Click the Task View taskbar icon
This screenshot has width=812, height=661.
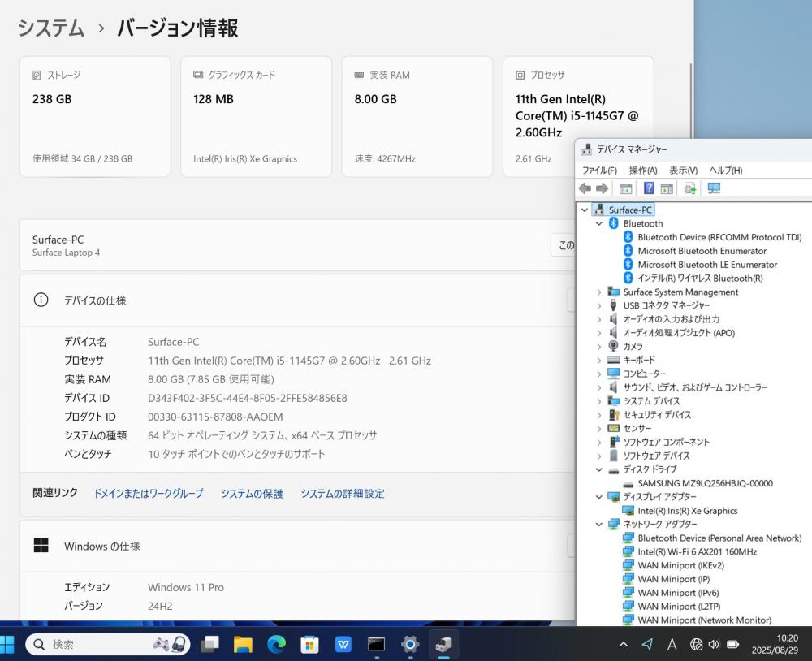[x=209, y=644]
